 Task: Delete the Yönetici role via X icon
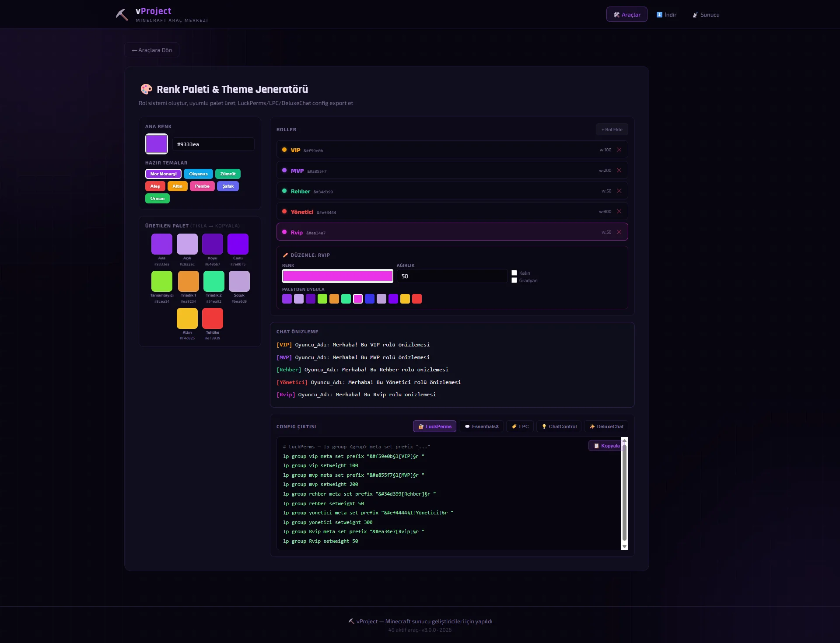[x=619, y=211]
